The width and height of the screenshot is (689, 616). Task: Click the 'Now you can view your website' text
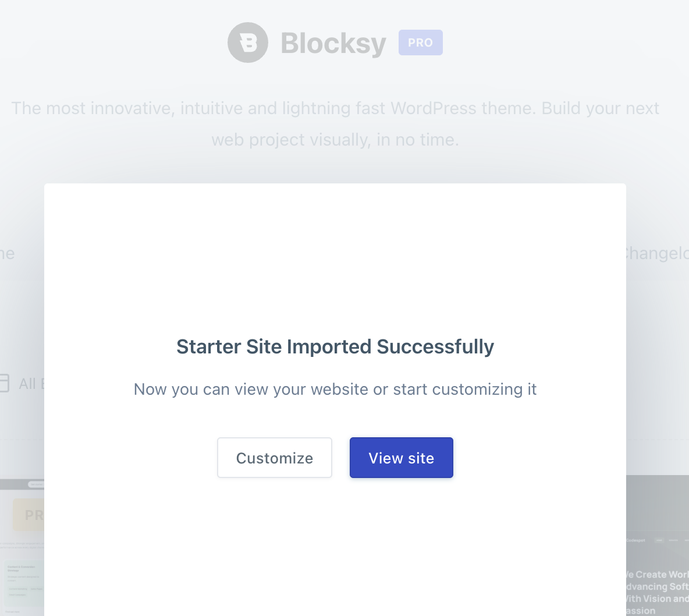coord(335,390)
